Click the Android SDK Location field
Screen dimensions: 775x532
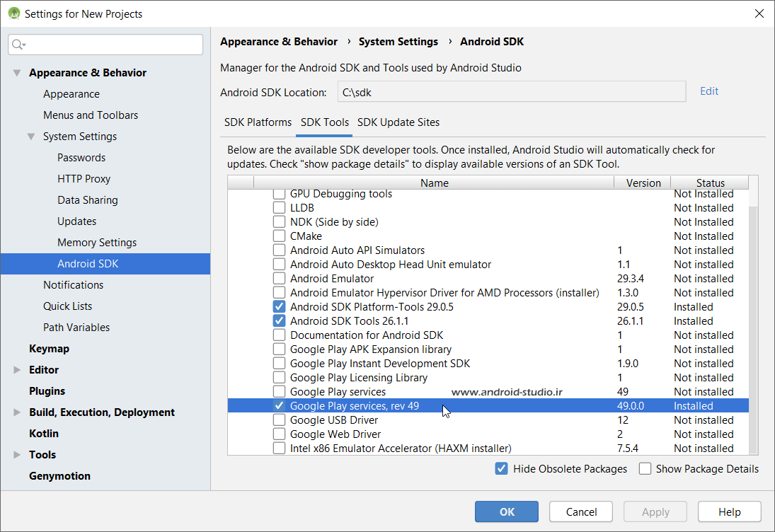pyautogui.click(x=512, y=93)
